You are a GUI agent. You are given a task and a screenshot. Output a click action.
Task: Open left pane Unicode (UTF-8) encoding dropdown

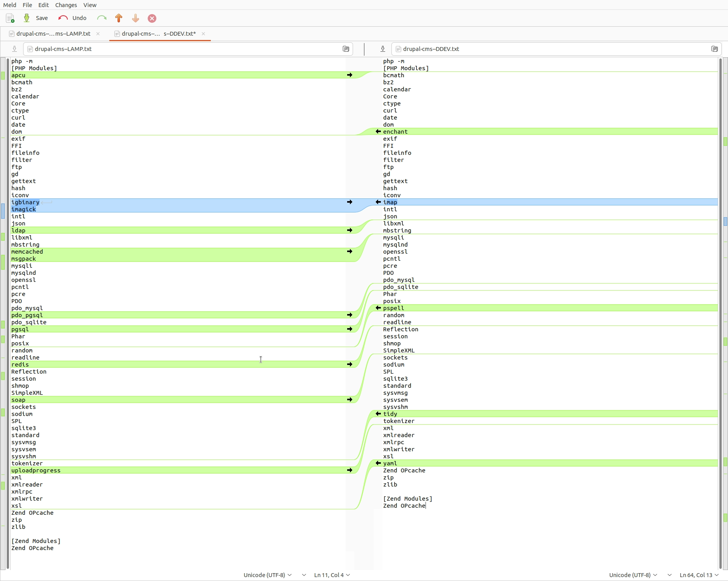[x=268, y=575]
